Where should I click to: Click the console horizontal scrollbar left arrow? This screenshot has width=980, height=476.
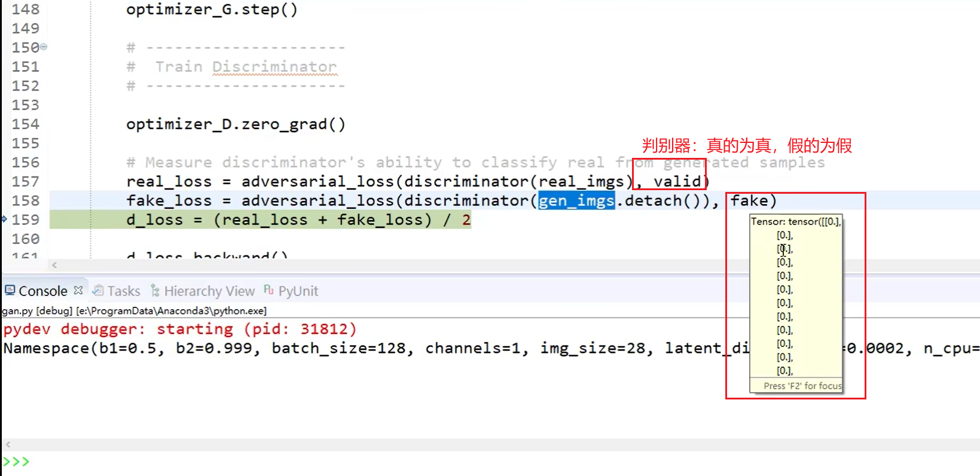[8, 444]
